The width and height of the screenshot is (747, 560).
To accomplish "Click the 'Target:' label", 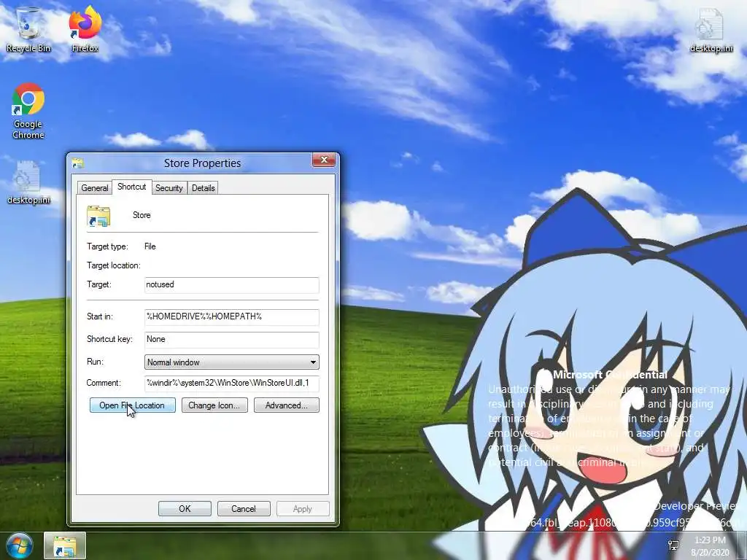I will [98, 284].
